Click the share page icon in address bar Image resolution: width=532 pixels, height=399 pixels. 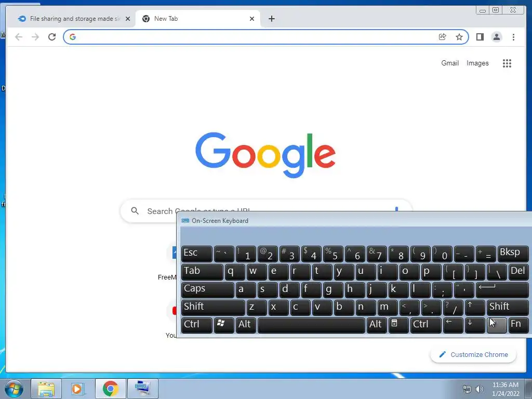tap(443, 37)
